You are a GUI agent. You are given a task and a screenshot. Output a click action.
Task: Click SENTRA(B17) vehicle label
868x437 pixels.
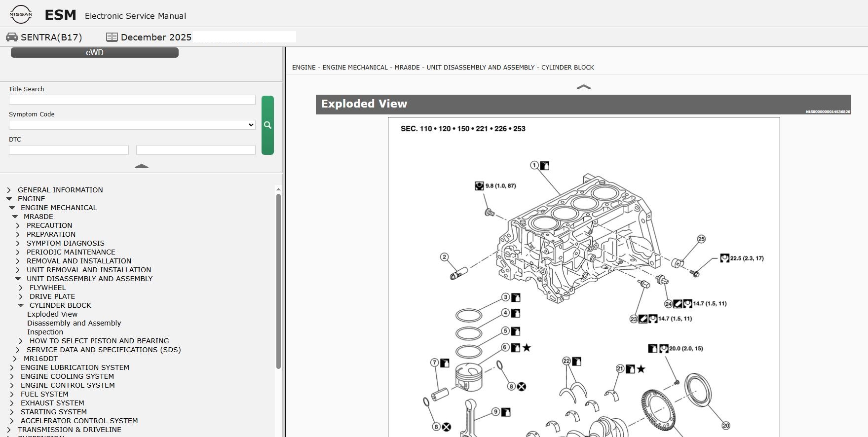[x=51, y=37]
